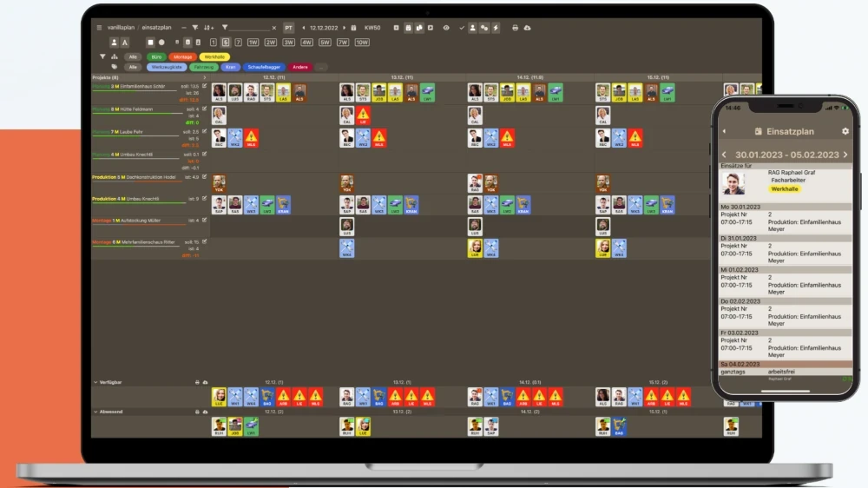The image size is (868, 488).
Task: Go to next date after 12.12.2022
Action: coord(344,28)
